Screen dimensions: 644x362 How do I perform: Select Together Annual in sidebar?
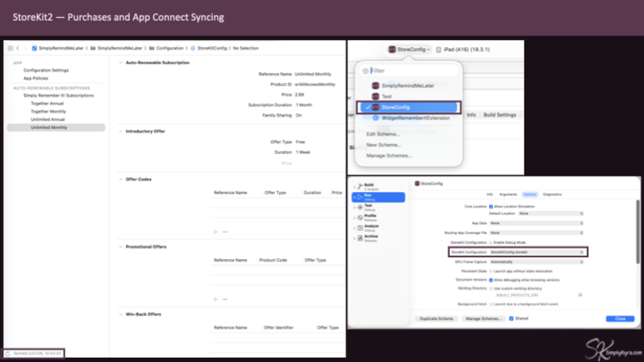click(x=47, y=104)
